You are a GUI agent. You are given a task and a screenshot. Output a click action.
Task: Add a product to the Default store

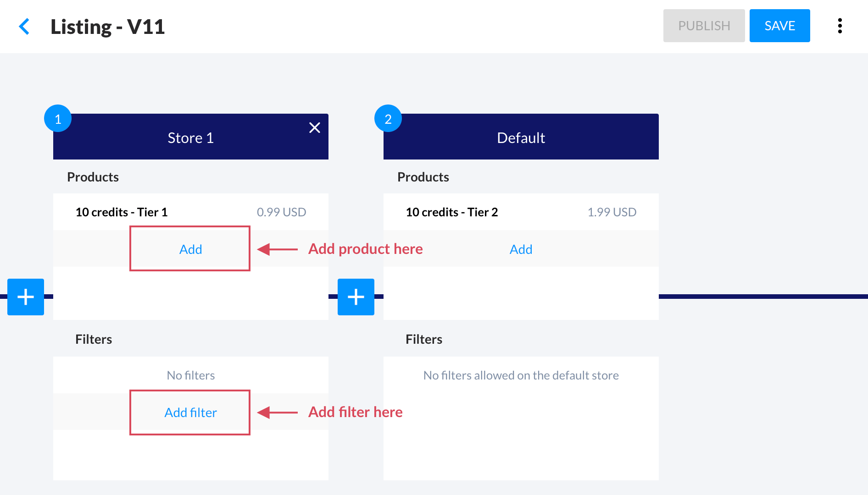click(x=521, y=249)
